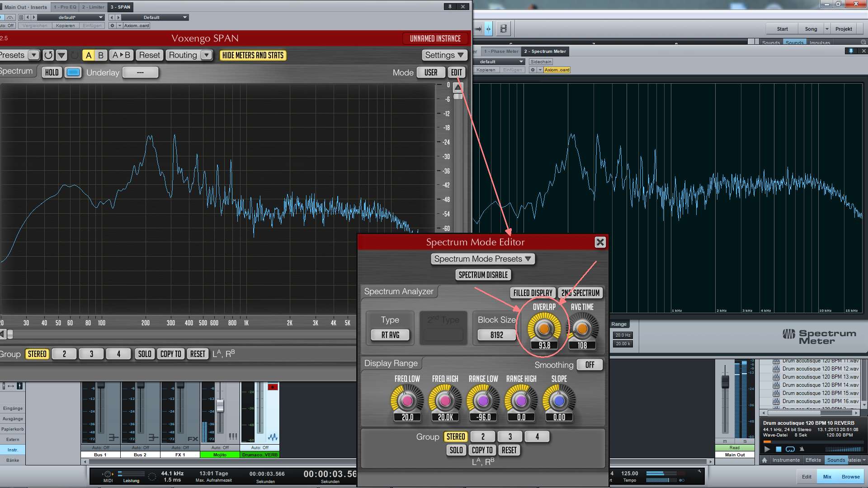Play the previewed drum sound
Image resolution: width=868 pixels, height=488 pixels.
tap(767, 449)
